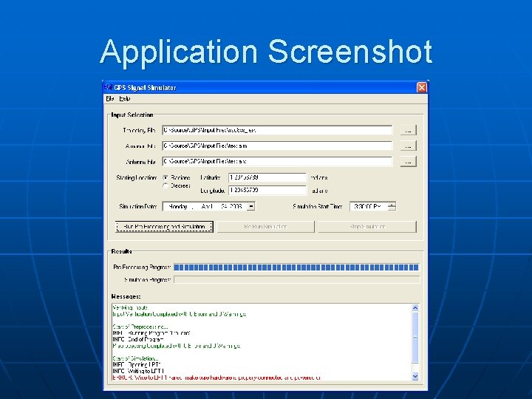Click the 'Preprocessing Completed' message line
This screenshot has width=532, height=399.
tap(177, 346)
